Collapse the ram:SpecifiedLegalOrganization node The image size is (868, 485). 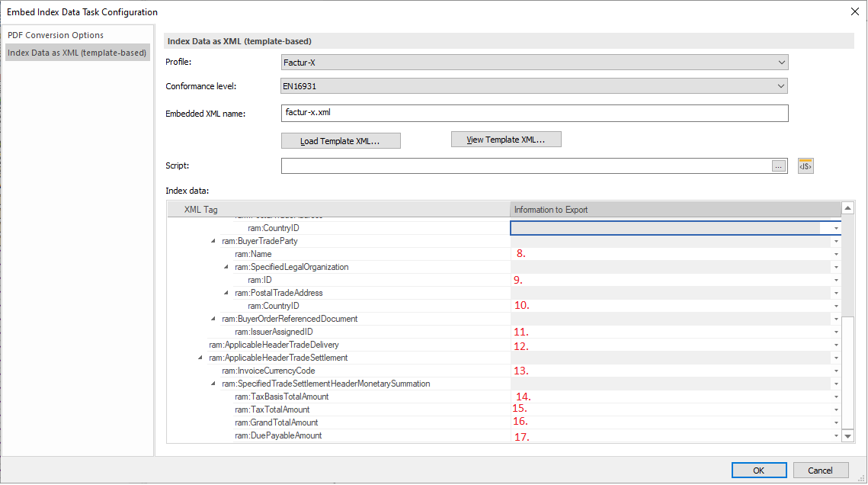(x=226, y=266)
